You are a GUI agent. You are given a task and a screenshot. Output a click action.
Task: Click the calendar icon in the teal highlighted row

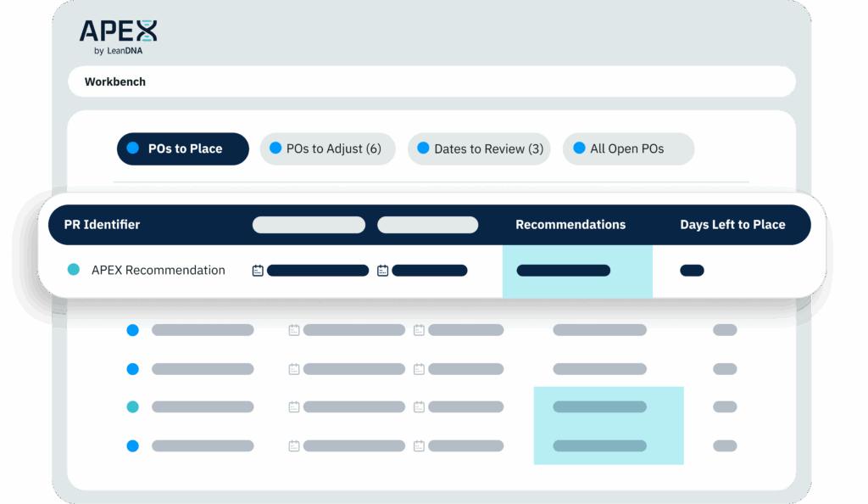tap(293, 406)
